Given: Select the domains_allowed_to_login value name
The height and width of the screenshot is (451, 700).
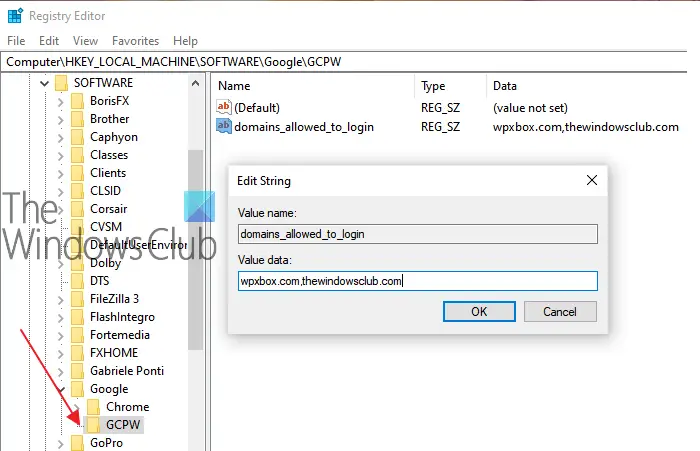Looking at the screenshot, I should point(304,127).
